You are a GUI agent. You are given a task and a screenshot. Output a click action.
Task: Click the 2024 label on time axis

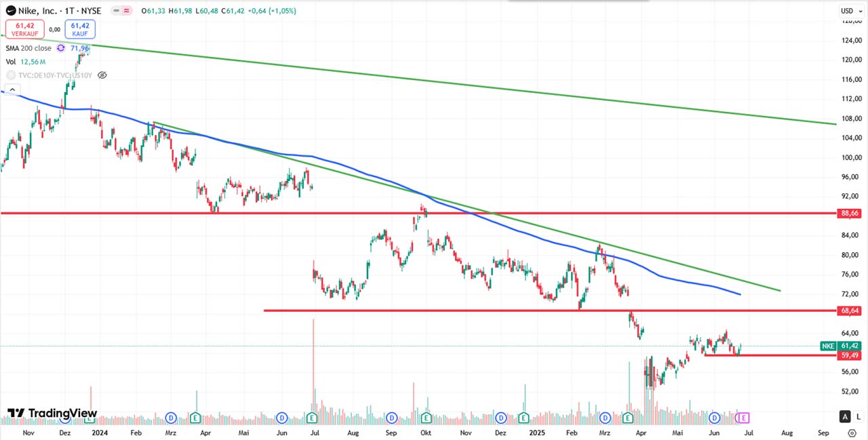pyautogui.click(x=100, y=432)
